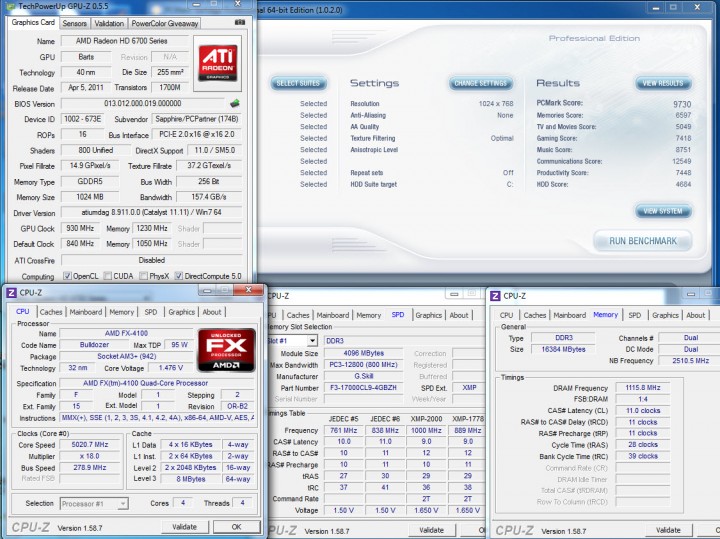Click the Core Speed value 5020.7 MHz
The width and height of the screenshot is (720, 539).
90,444
